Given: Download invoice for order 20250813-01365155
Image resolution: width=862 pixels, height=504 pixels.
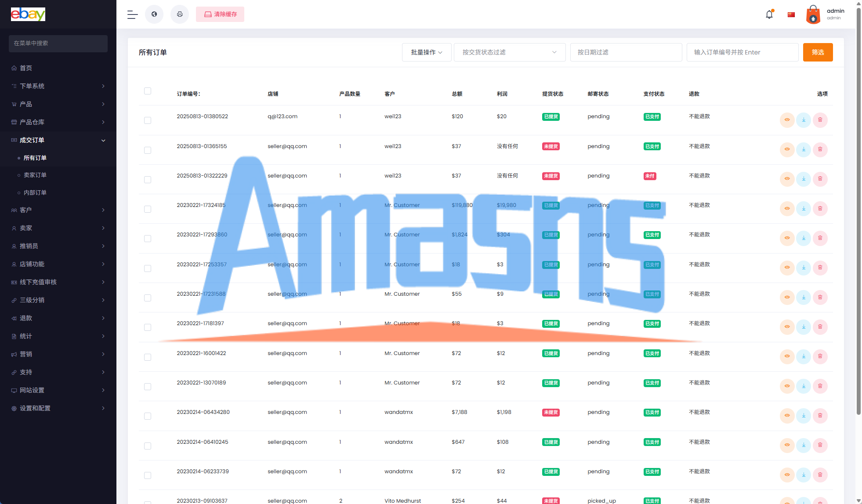Looking at the screenshot, I should pos(804,149).
